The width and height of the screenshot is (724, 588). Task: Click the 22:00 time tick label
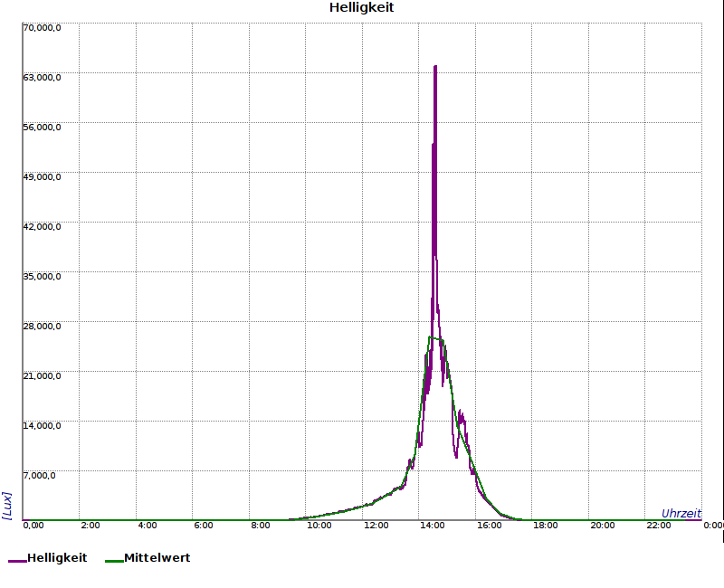coord(659,526)
